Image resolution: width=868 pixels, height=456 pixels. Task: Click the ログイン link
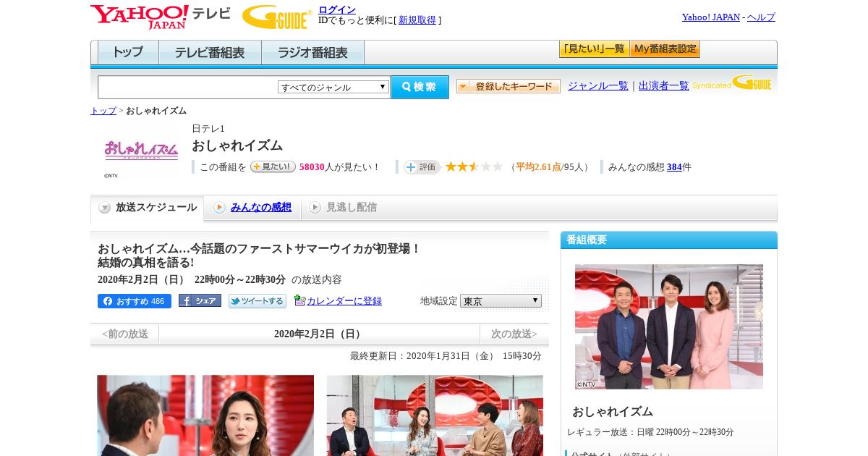pos(337,9)
